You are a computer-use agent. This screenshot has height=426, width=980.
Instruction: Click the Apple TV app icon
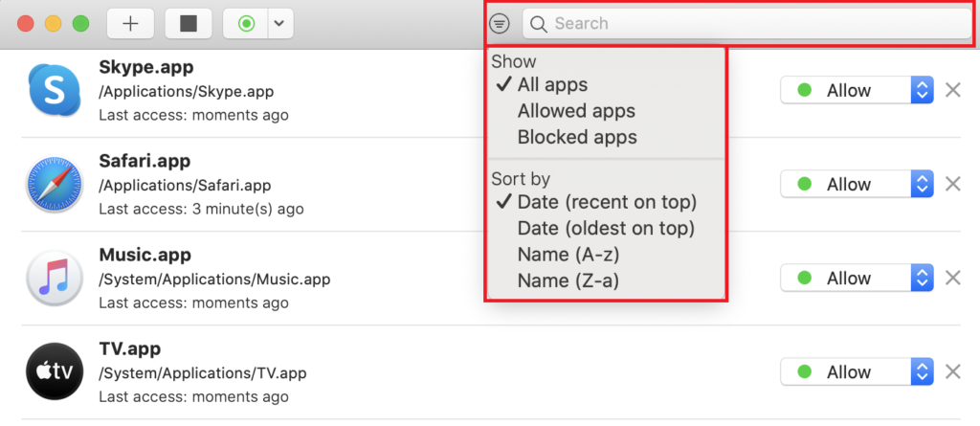click(x=52, y=371)
